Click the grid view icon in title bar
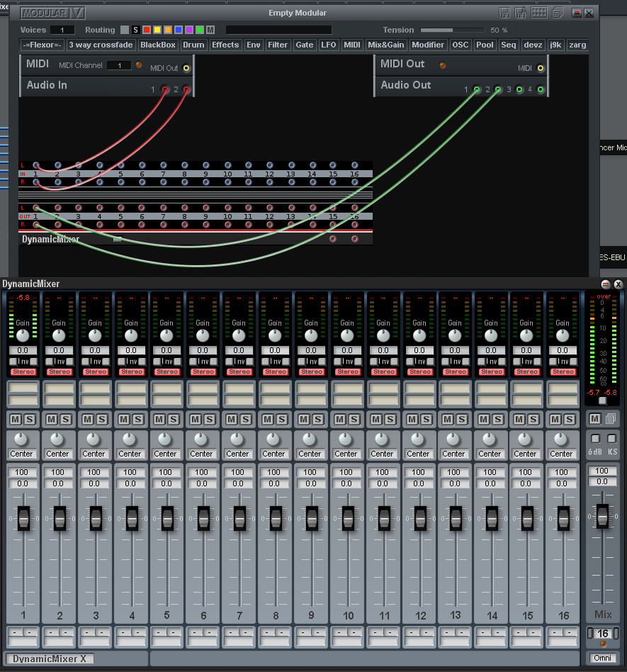Viewport: 627px width, 672px height. 539,13
